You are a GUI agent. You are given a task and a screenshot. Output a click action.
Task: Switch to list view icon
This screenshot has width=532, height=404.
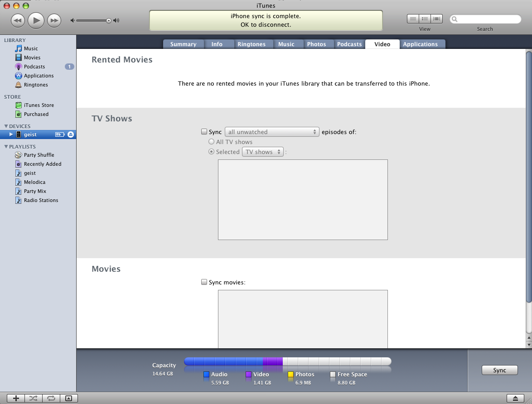click(x=413, y=19)
